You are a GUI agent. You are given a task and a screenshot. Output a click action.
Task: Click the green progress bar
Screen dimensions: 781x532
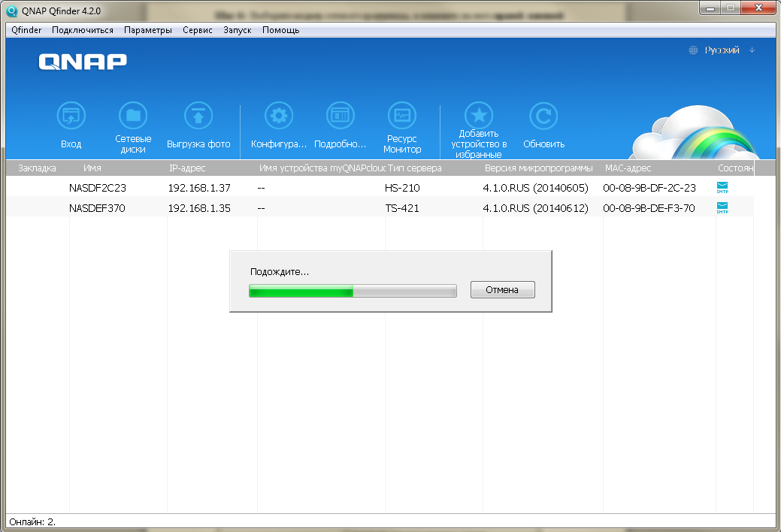pyautogui.click(x=353, y=291)
